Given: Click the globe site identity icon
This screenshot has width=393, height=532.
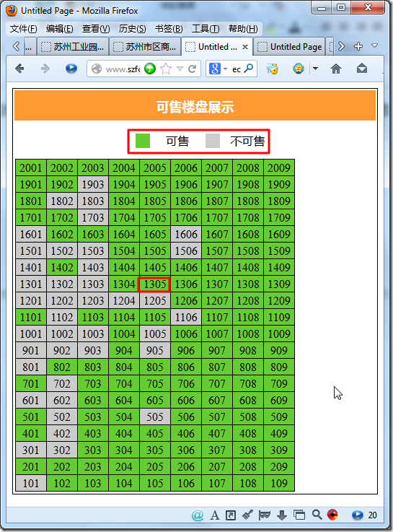Looking at the screenshot, I should (97, 69).
